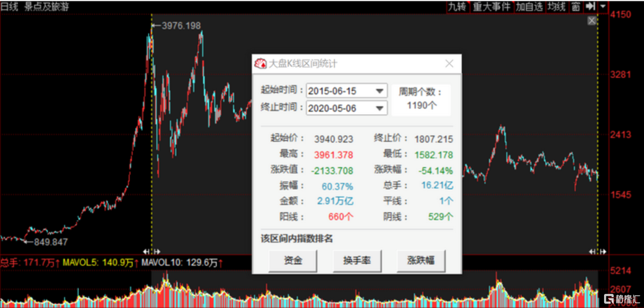Click the 5214 volume axis label
Image resolution: width=644 pixels, height=308 pixels.
click(621, 271)
